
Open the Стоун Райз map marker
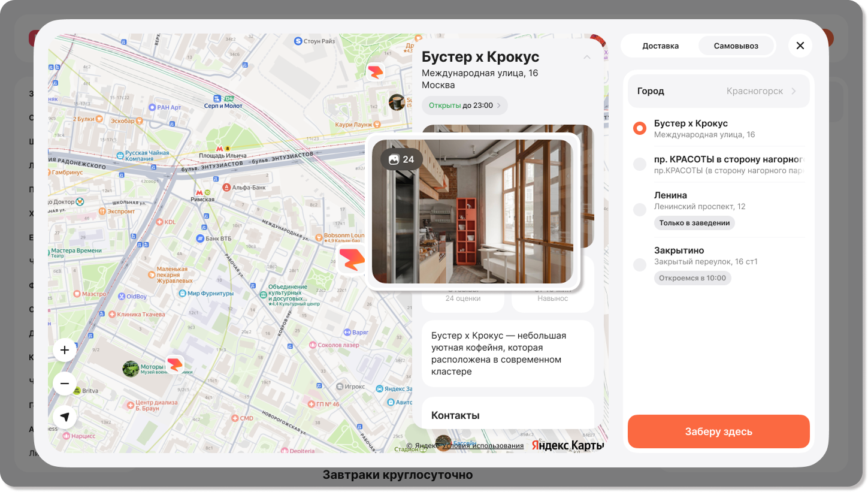[298, 41]
